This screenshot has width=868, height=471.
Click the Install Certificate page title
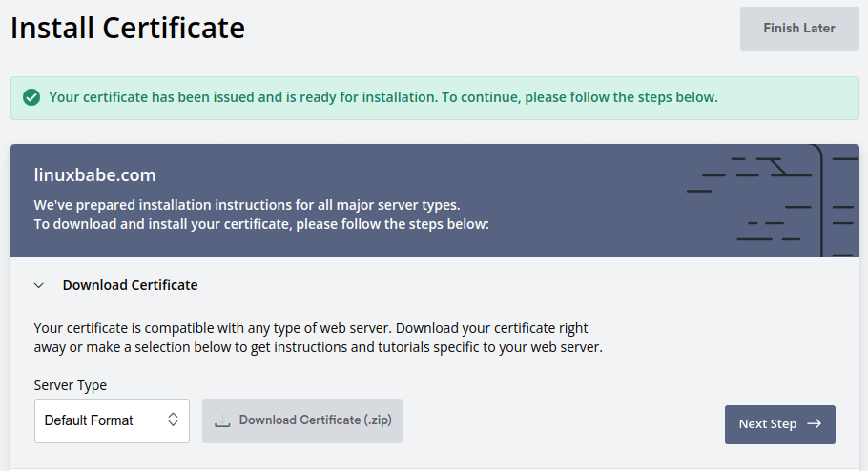[128, 28]
